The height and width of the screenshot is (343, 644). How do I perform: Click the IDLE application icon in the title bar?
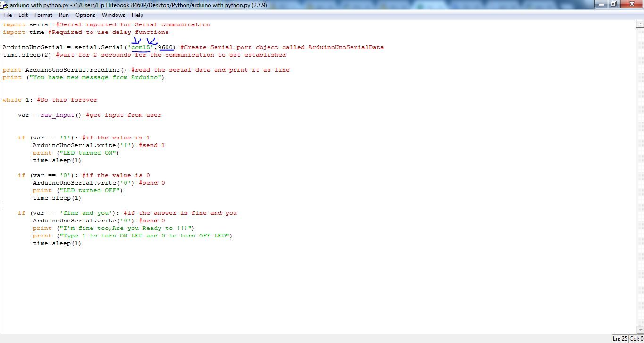click(x=4, y=5)
